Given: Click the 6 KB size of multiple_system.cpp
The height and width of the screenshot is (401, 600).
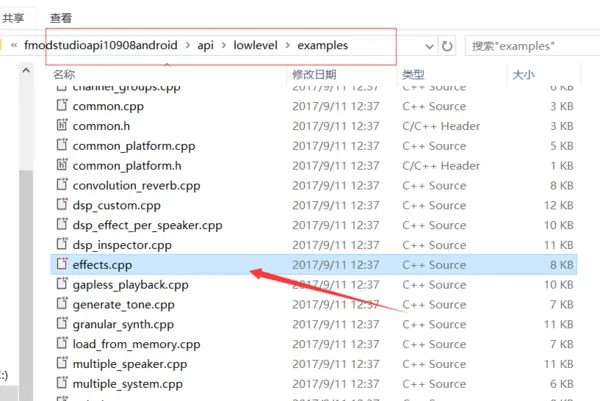Looking at the screenshot, I should click(562, 384).
